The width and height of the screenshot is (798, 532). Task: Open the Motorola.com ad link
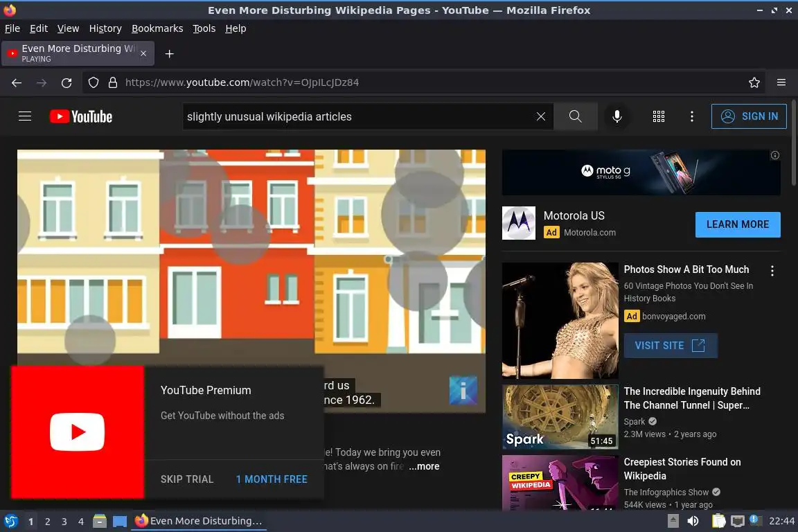pyautogui.click(x=589, y=232)
